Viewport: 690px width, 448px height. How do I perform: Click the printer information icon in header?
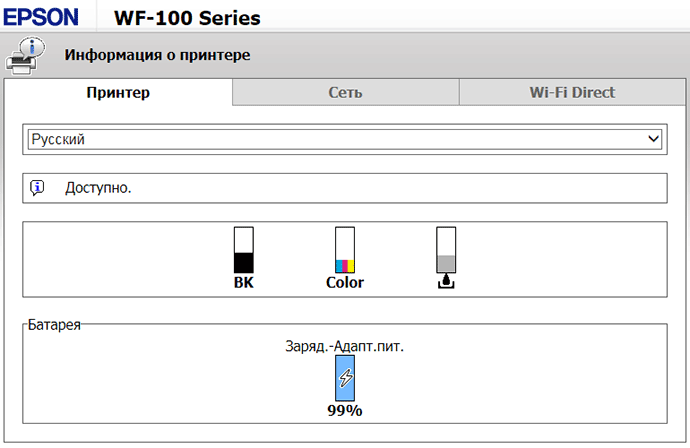25,55
